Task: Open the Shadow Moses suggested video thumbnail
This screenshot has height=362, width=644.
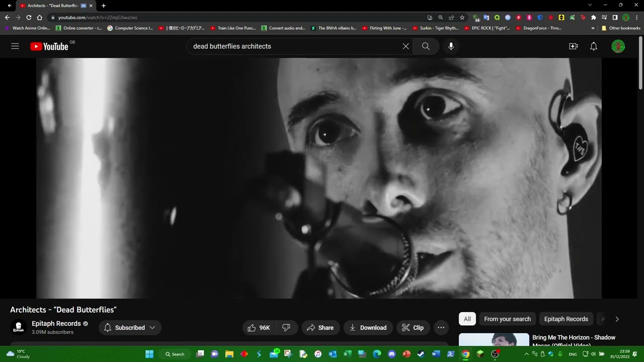Action: [x=494, y=339]
